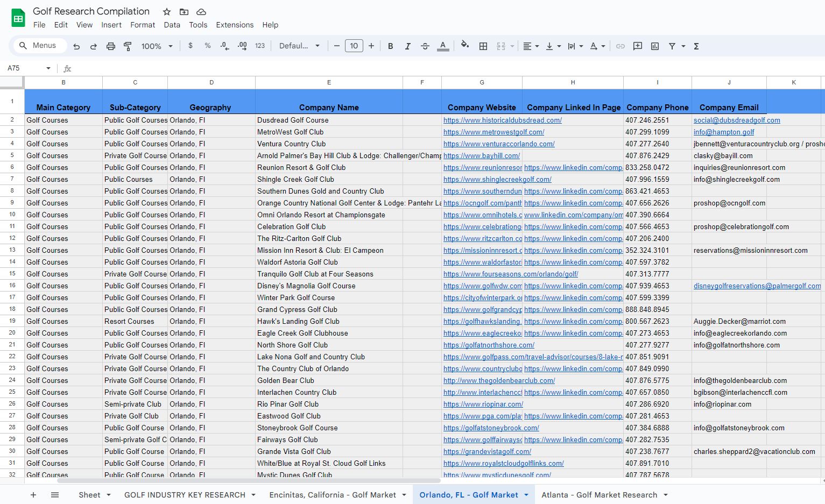The width and height of the screenshot is (825, 504).
Task: Expand the merge cells options arrow
Action: [512, 46]
